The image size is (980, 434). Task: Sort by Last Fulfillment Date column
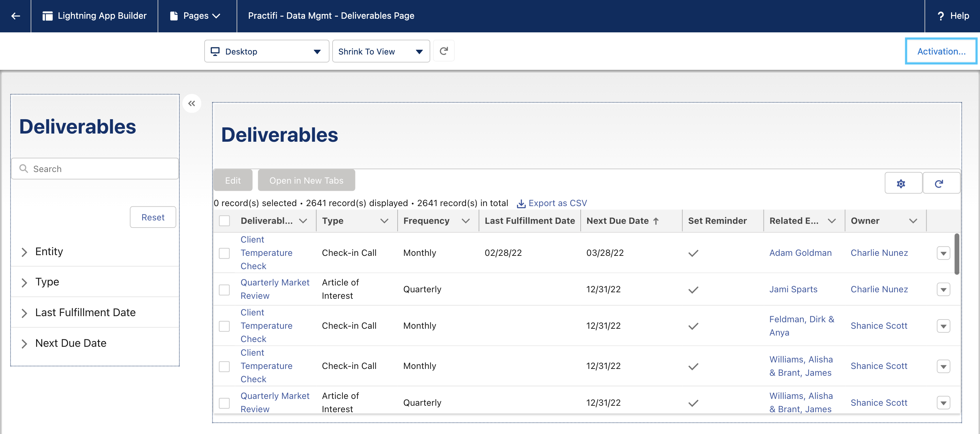(530, 221)
